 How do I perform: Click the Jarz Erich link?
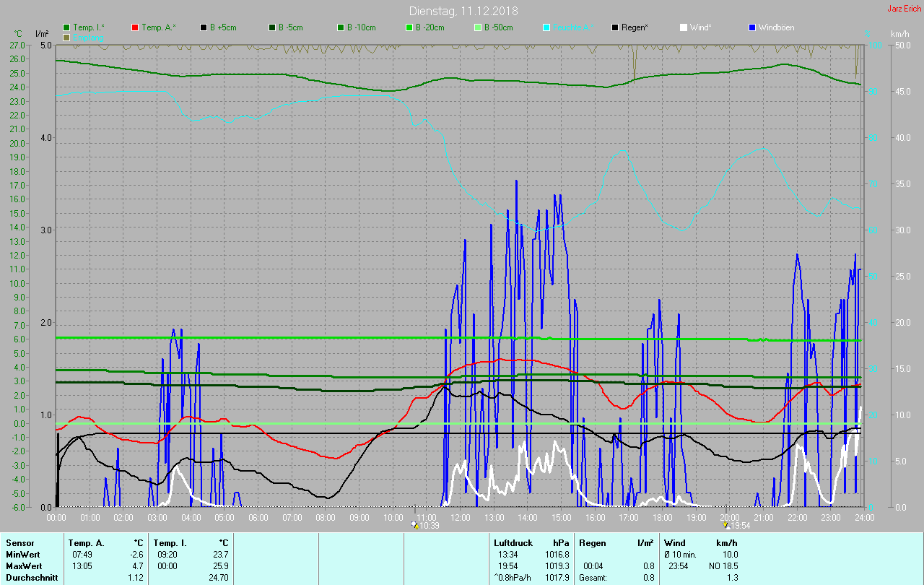903,9
